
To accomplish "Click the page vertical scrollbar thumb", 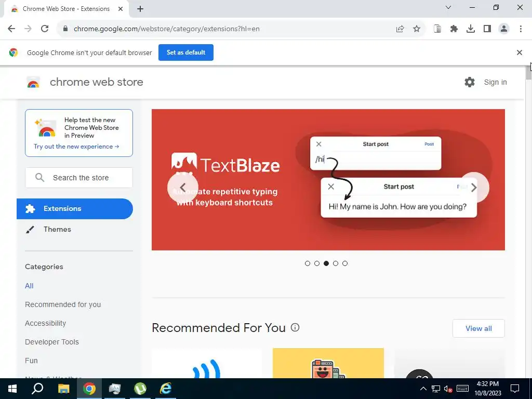I will pyautogui.click(x=528, y=72).
